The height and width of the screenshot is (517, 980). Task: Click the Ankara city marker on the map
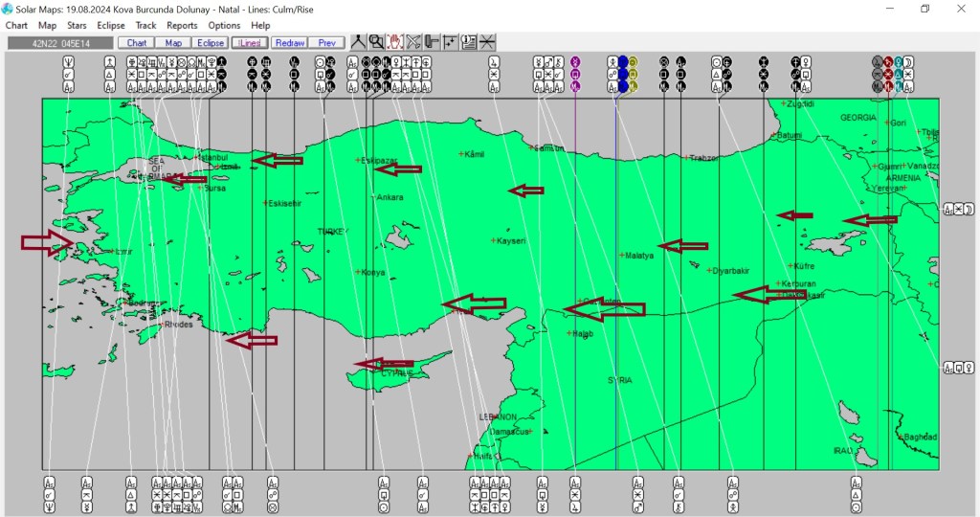[374, 197]
